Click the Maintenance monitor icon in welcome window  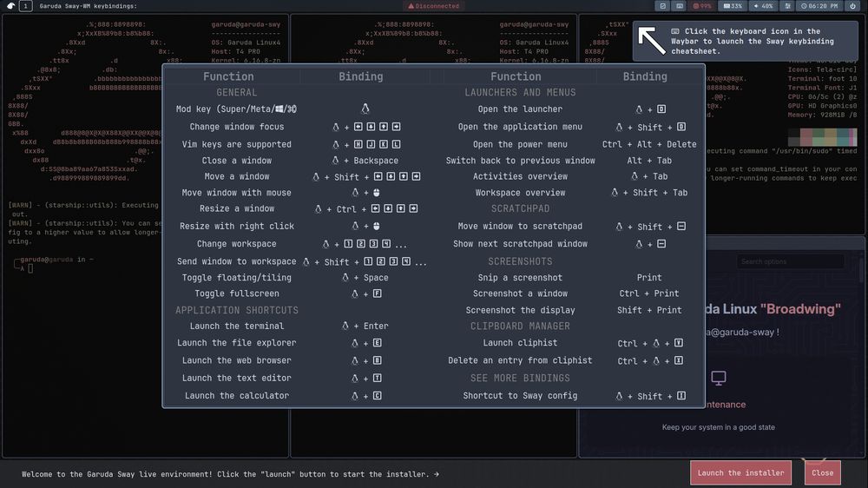(x=719, y=378)
